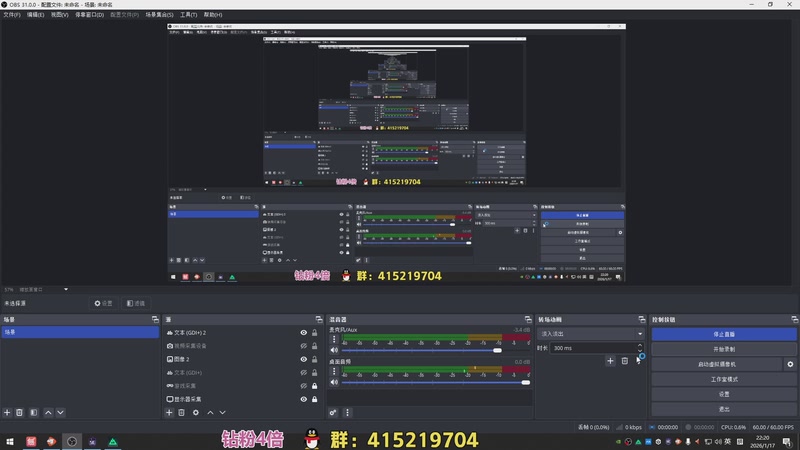Open 桌面音频 channel three-dot options
800x450 pixels.
(334, 371)
